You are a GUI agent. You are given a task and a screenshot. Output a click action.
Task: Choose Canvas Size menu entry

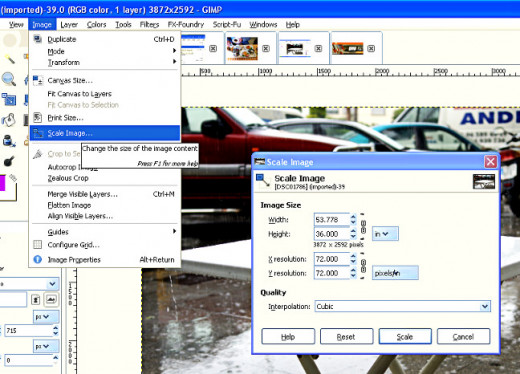[x=105, y=80]
